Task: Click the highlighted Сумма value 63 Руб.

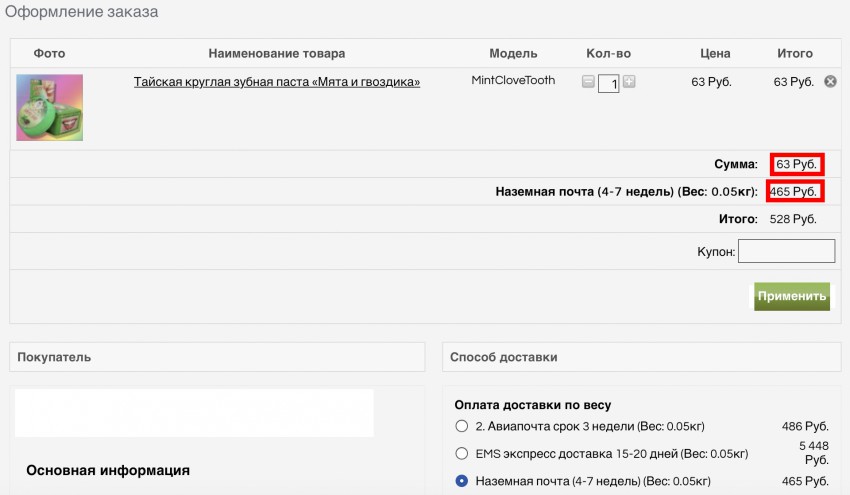Action: click(796, 164)
